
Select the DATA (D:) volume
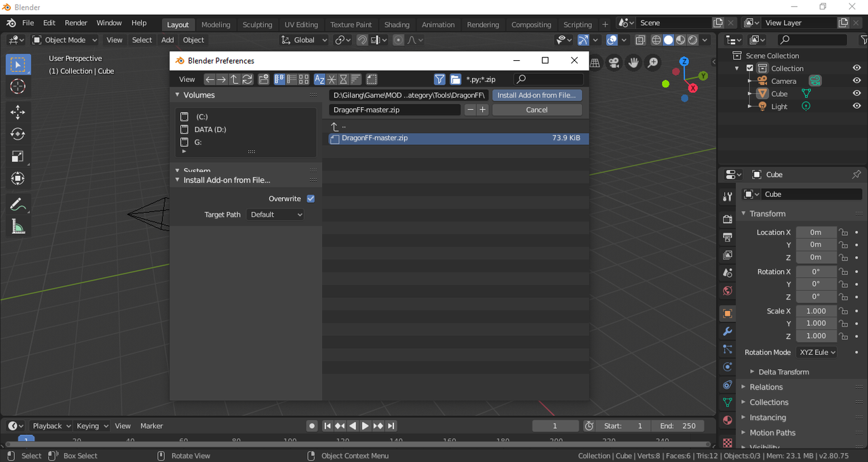210,129
